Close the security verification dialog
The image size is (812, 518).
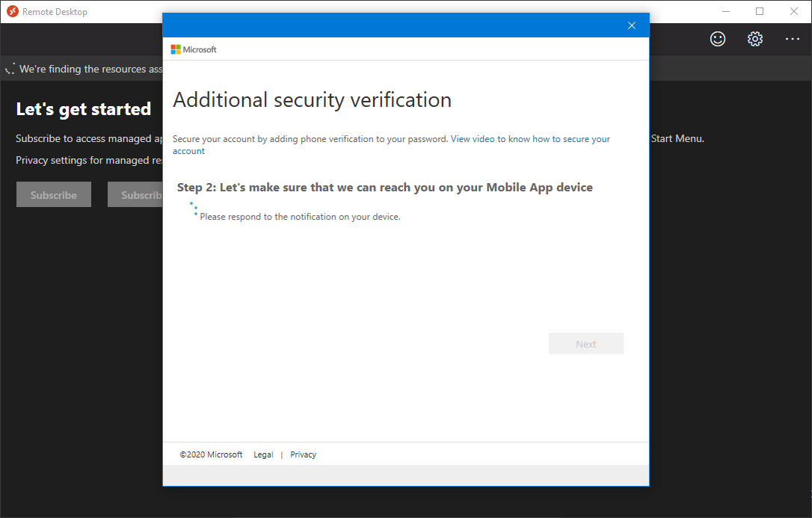click(x=631, y=25)
